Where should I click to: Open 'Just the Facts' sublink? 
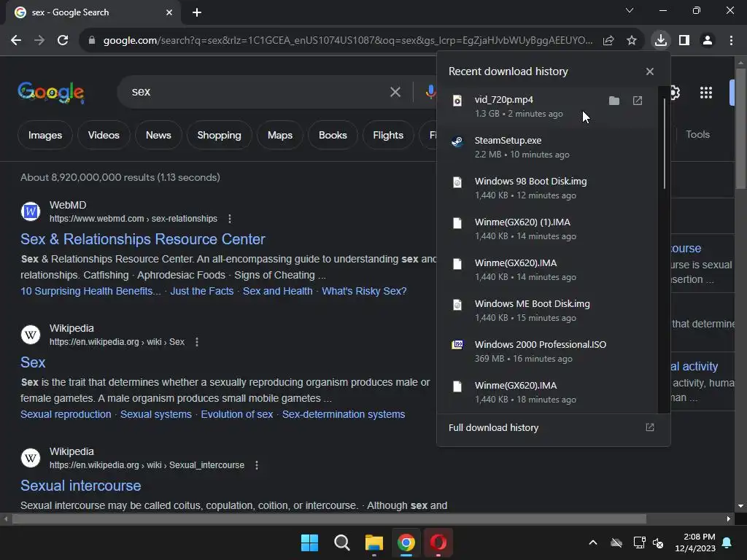click(202, 291)
